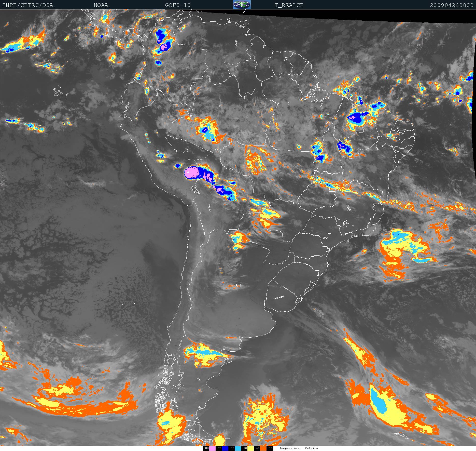Image resolution: width=476 pixels, height=451 pixels.
Task: Pick the pink legend color swatch
Action: pyautogui.click(x=212, y=448)
